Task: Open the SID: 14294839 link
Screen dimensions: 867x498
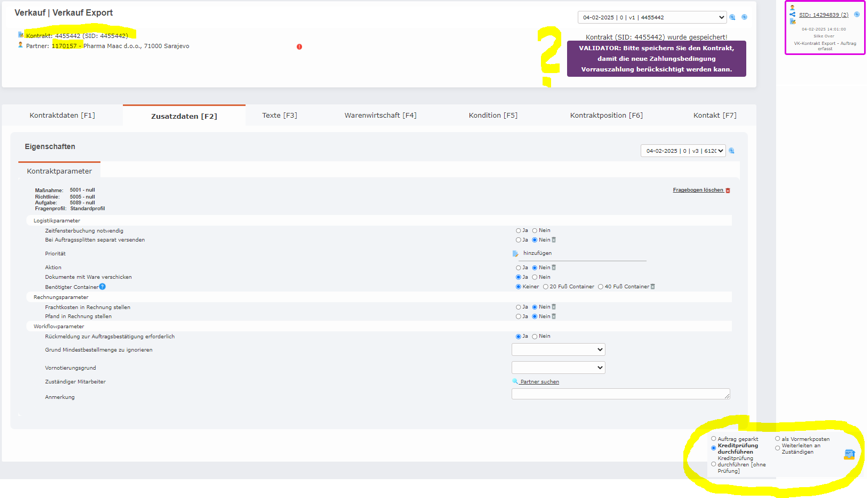Action: 823,15
